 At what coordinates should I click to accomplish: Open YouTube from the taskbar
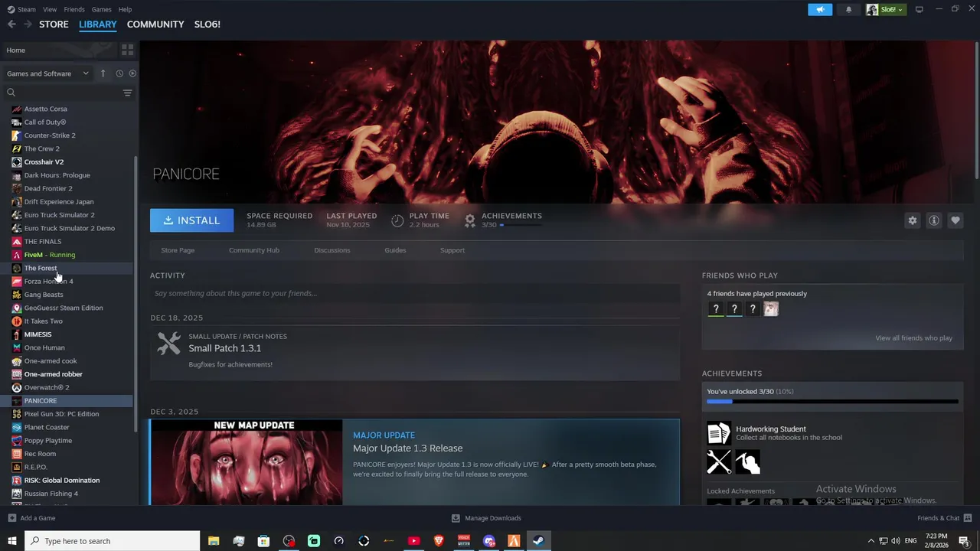coord(413,541)
